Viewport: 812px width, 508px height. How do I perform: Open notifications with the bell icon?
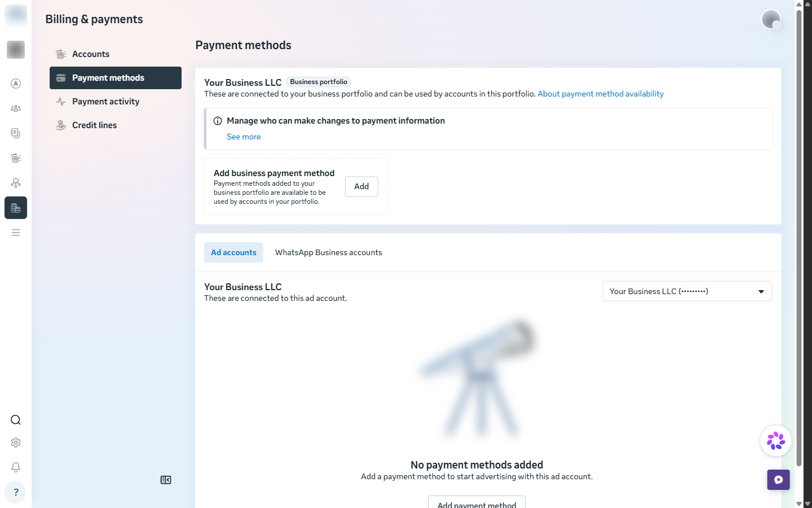point(16,467)
